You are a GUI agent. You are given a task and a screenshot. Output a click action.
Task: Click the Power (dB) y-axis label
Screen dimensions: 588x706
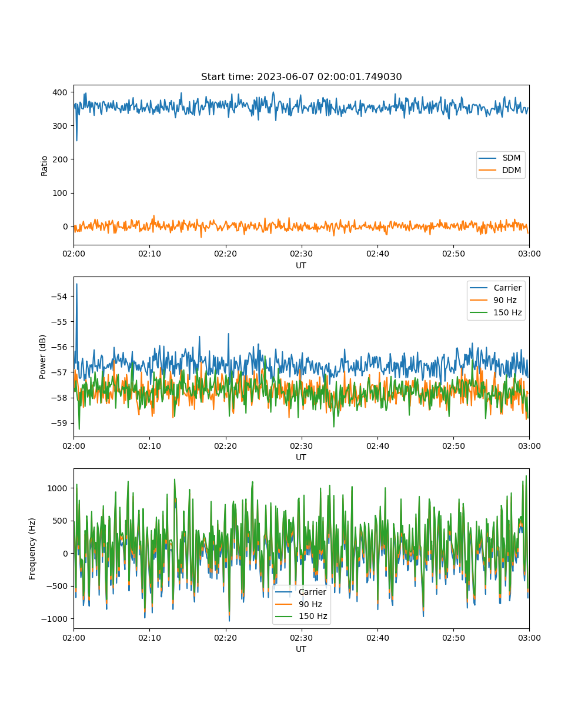(x=43, y=357)
